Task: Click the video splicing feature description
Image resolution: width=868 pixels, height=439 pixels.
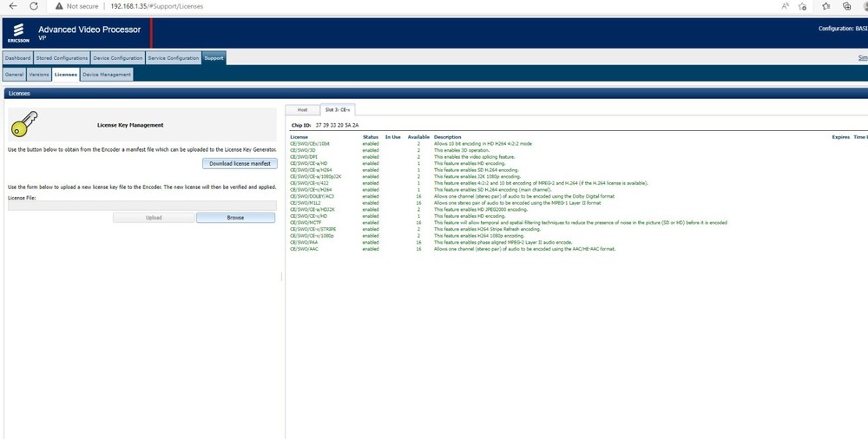Action: 474,157
